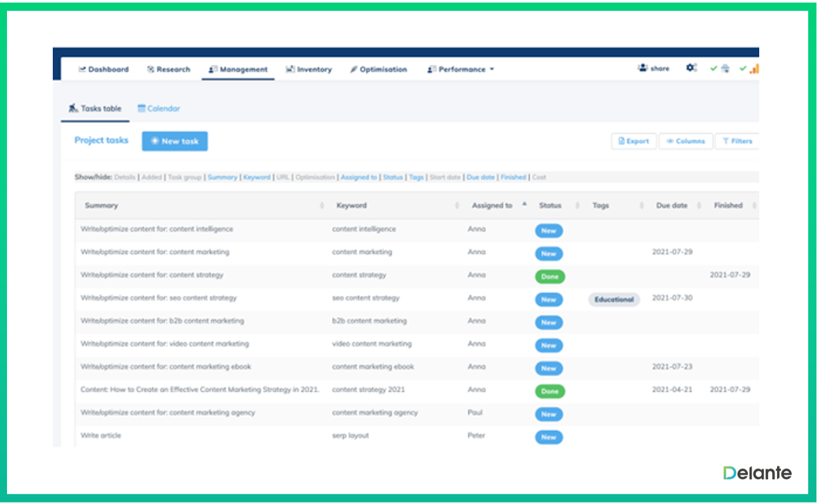Screen dimensions: 819x504
Task: Open 'How to Create an Effective Content Marketing Strategy' task
Action: [200, 390]
